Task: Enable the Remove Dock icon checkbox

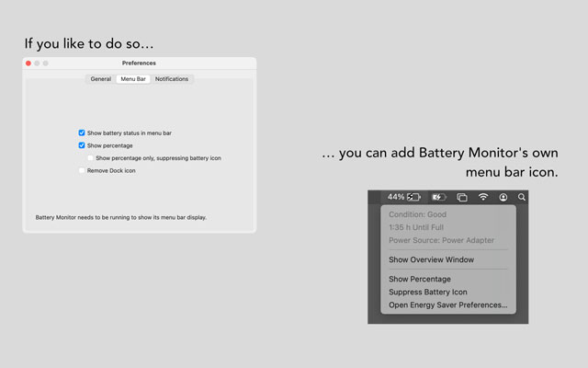Action: point(82,170)
